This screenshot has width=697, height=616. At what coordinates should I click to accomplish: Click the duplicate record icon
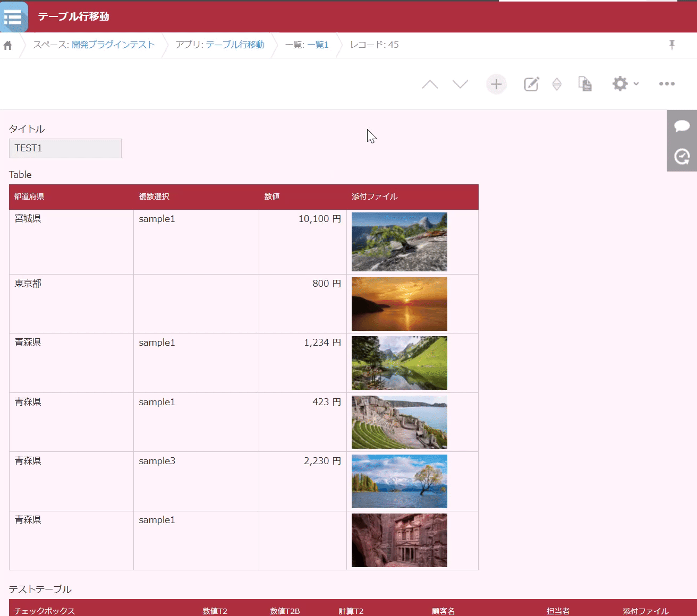[585, 84]
